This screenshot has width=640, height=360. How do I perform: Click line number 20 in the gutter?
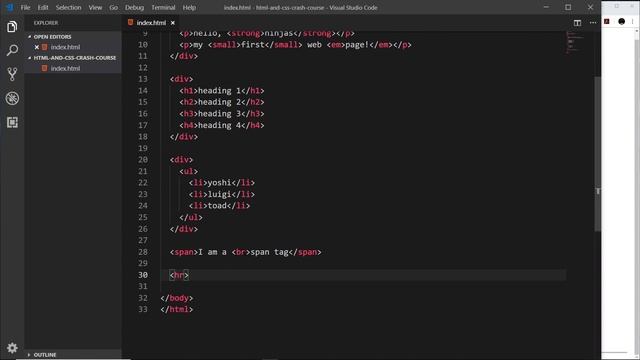coord(143,160)
